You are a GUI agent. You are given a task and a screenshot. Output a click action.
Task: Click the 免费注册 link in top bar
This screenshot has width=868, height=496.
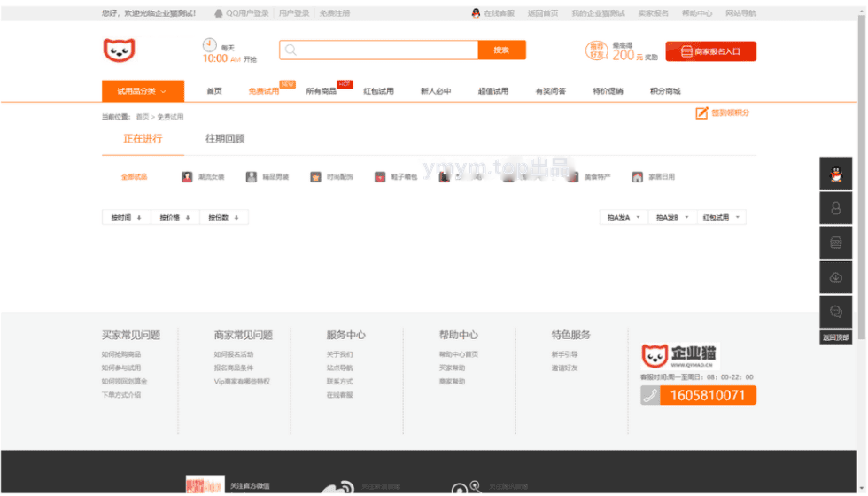335,13
